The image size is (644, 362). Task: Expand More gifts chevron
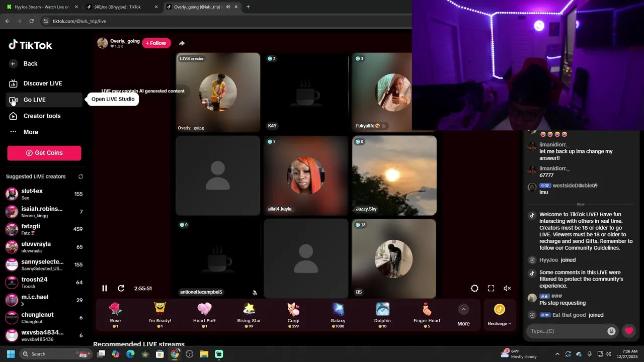click(463, 309)
